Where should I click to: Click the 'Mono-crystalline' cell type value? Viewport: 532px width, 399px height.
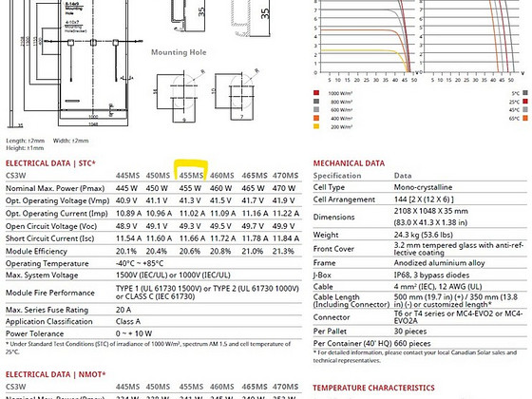423,187
